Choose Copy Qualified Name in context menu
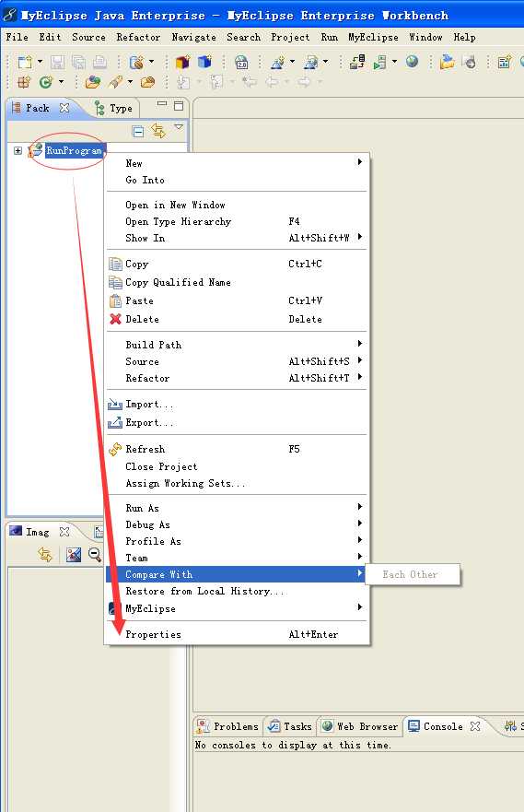The height and width of the screenshot is (812, 524). click(238, 282)
